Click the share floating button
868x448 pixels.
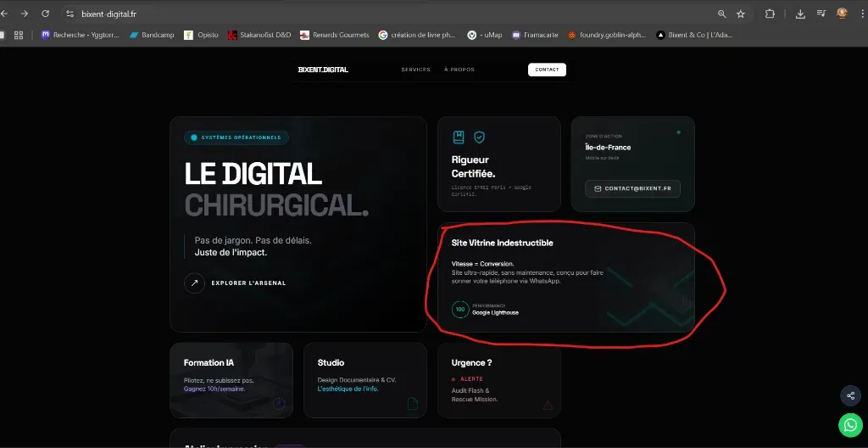pyautogui.click(x=850, y=396)
